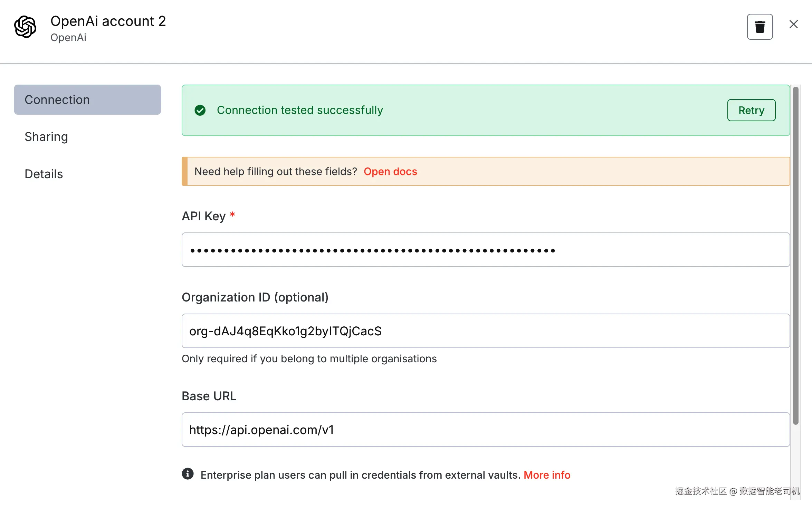Focus the API Key field
812x508 pixels.
pos(485,250)
